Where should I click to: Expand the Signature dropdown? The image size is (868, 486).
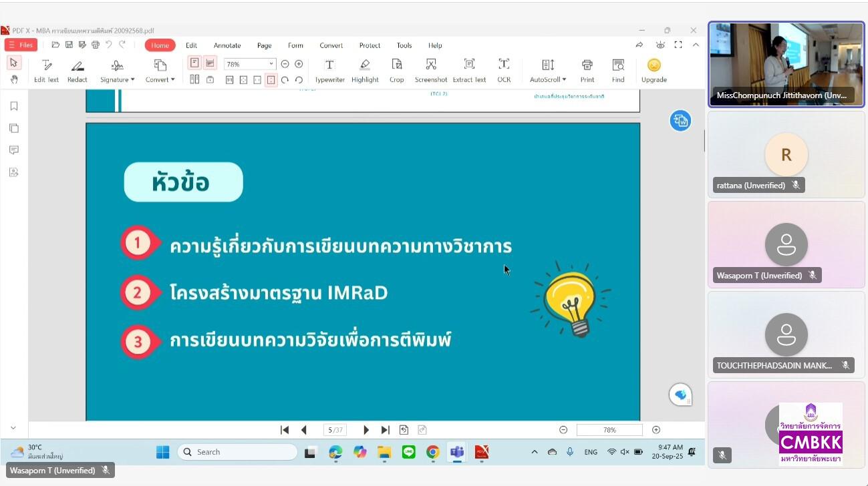click(x=118, y=79)
